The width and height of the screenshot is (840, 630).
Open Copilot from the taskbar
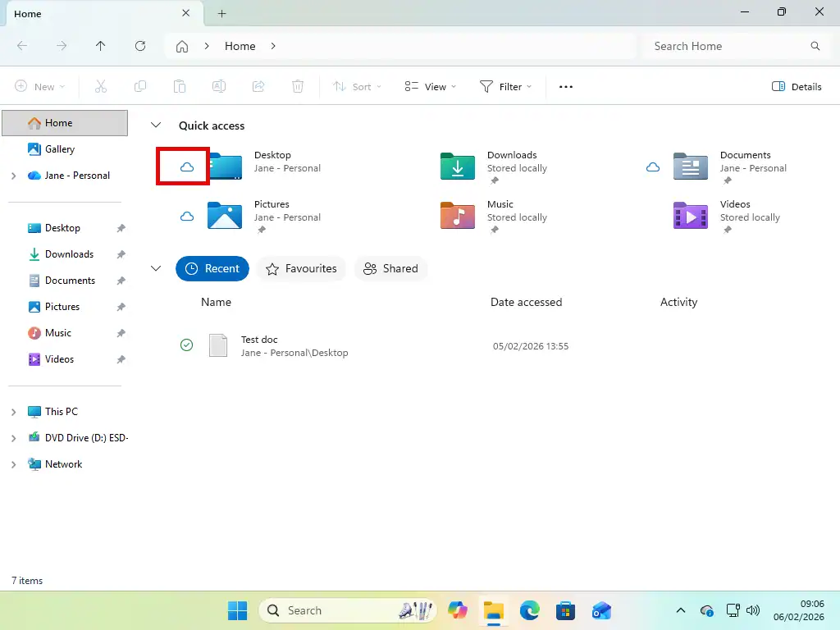(x=458, y=610)
